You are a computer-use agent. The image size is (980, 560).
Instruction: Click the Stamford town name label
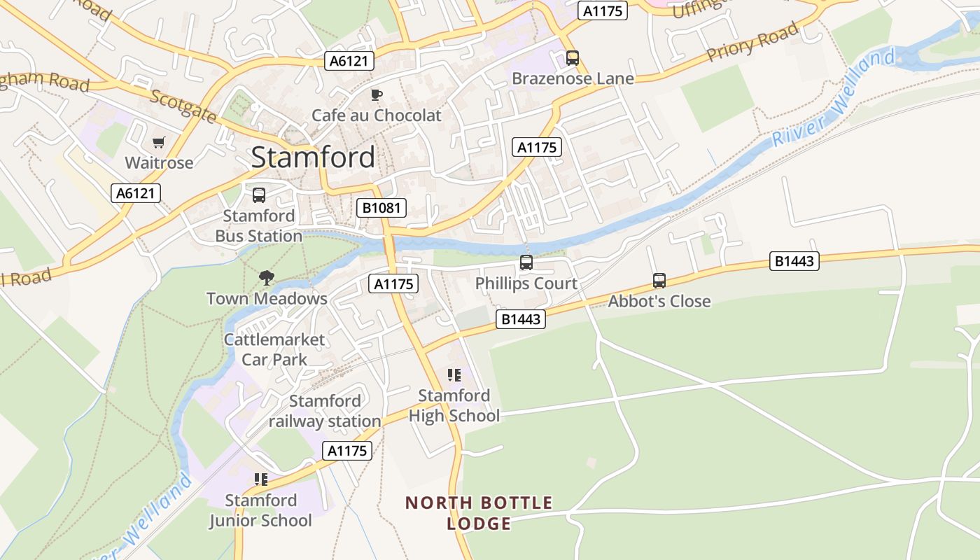(313, 157)
